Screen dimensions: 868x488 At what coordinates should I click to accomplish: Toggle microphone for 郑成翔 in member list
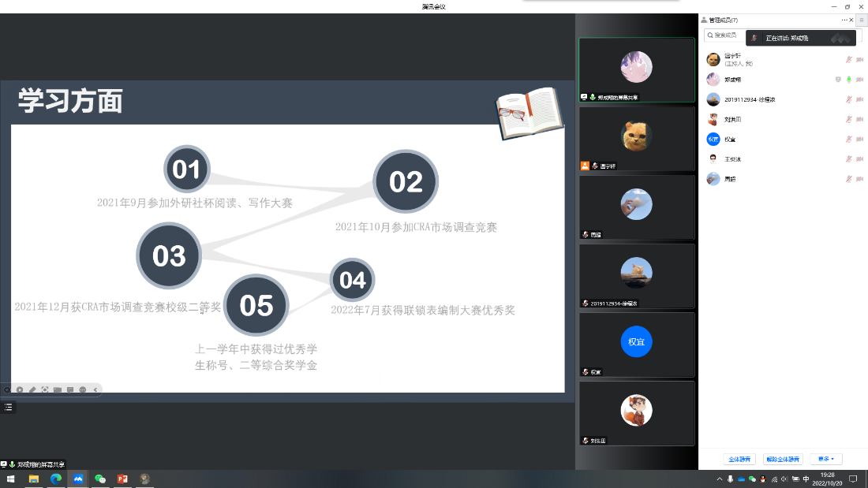point(849,80)
